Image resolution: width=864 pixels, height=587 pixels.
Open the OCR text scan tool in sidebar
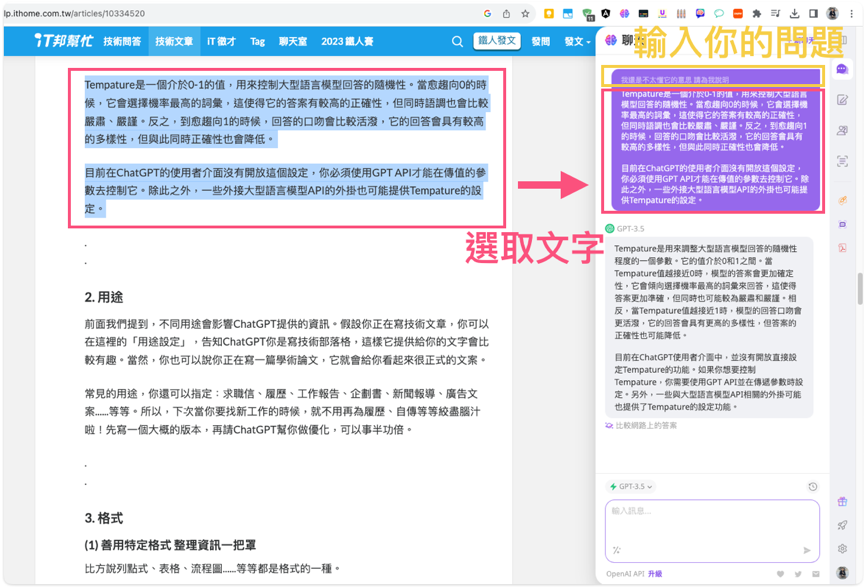pyautogui.click(x=842, y=161)
